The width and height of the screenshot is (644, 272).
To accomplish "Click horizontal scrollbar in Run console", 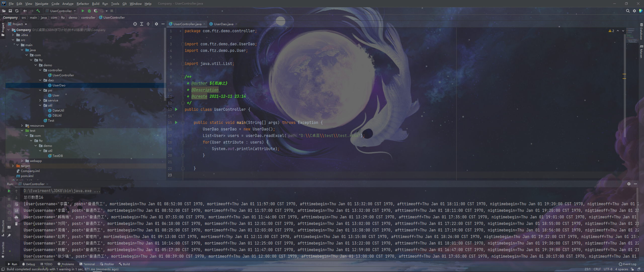I will click(x=39, y=260).
